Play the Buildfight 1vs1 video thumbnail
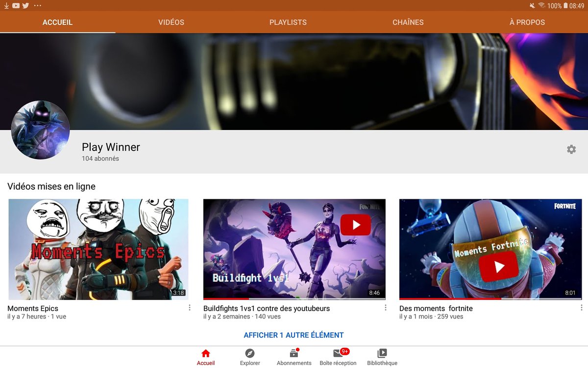Screen dimensions: 588x368 click(x=294, y=249)
